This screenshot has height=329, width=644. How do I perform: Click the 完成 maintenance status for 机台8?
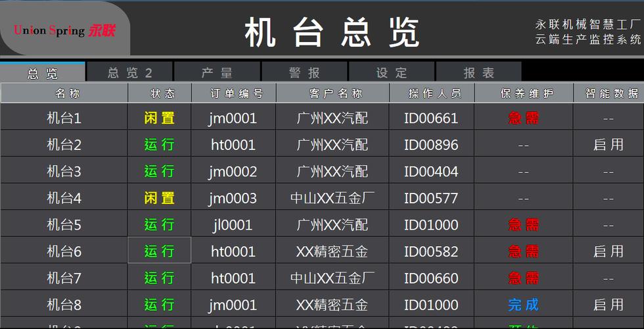click(524, 305)
